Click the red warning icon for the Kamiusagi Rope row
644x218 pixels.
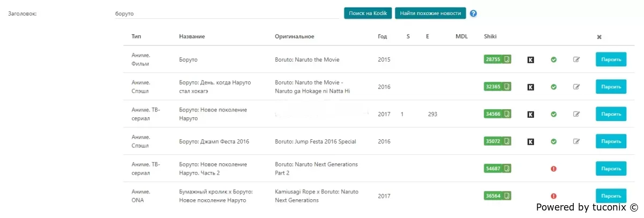[553, 196]
